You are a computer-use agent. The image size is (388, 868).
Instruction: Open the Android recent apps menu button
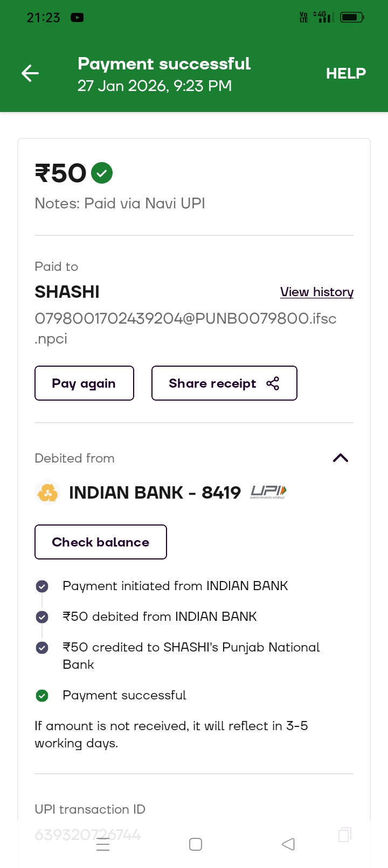pos(103,844)
